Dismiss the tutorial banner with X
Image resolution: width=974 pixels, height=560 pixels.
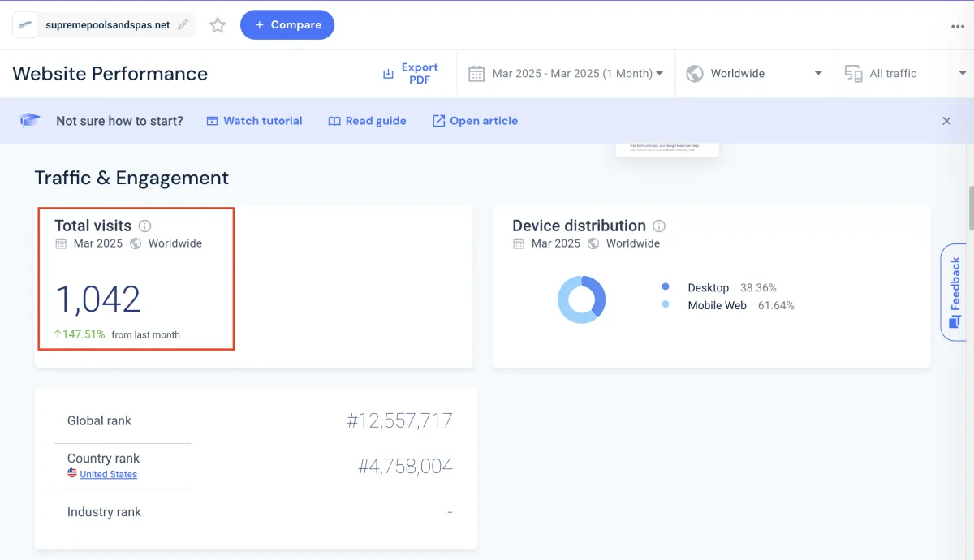[x=946, y=121]
